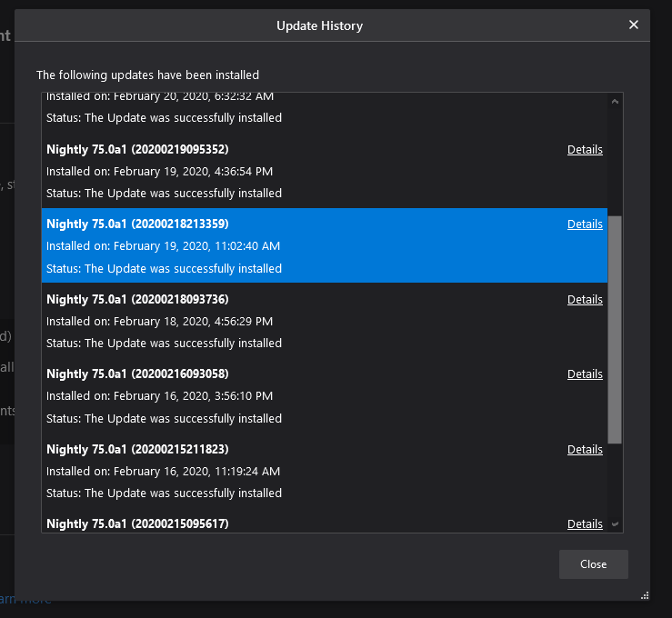Viewport: 672px width, 618px height.
Task: Open Details for build 20200218093736
Action: click(x=585, y=299)
